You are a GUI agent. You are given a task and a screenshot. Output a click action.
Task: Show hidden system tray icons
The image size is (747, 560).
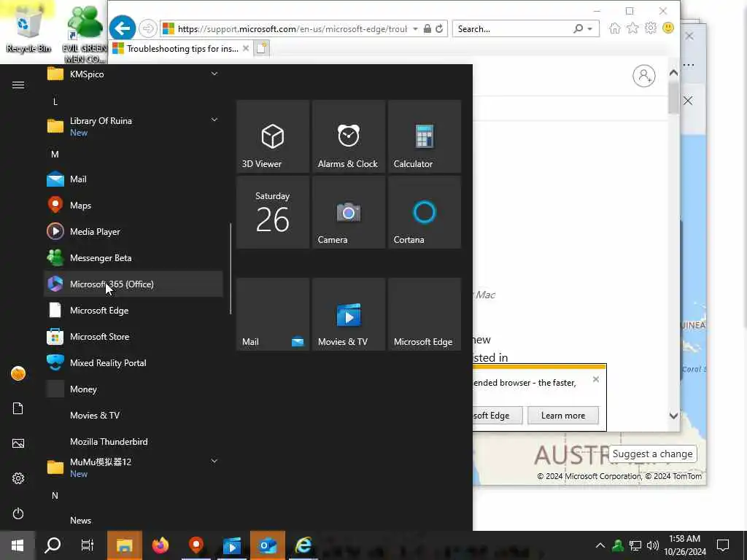600,545
